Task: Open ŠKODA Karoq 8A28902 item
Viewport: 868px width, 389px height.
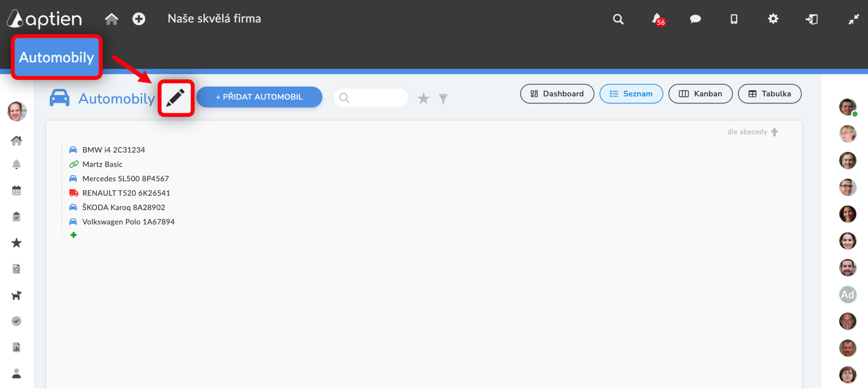Action: click(x=123, y=208)
